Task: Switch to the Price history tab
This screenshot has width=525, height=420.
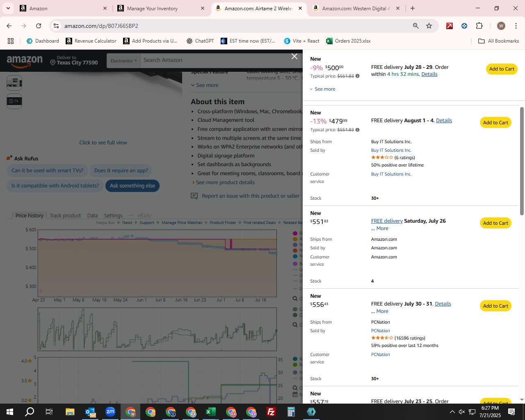Action: [29, 215]
